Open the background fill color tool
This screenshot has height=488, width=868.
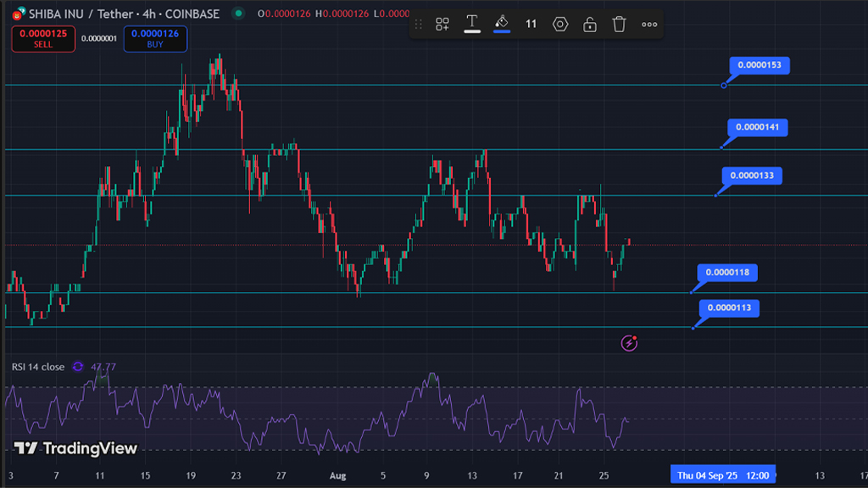click(x=502, y=24)
